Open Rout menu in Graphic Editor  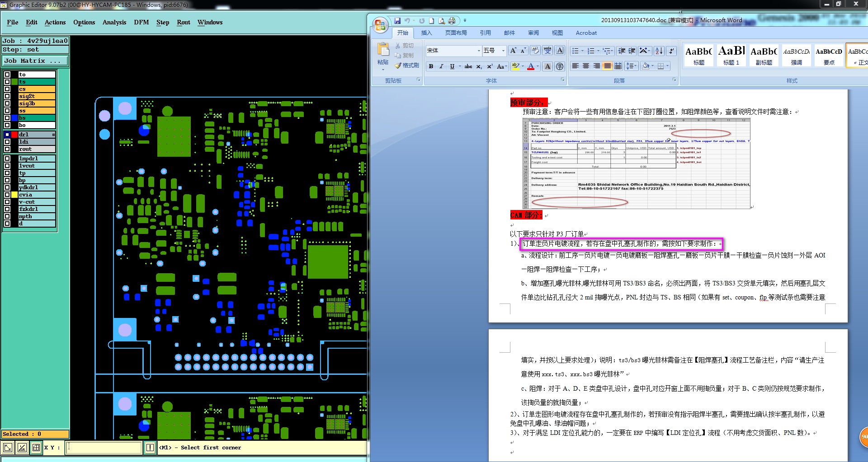click(184, 22)
